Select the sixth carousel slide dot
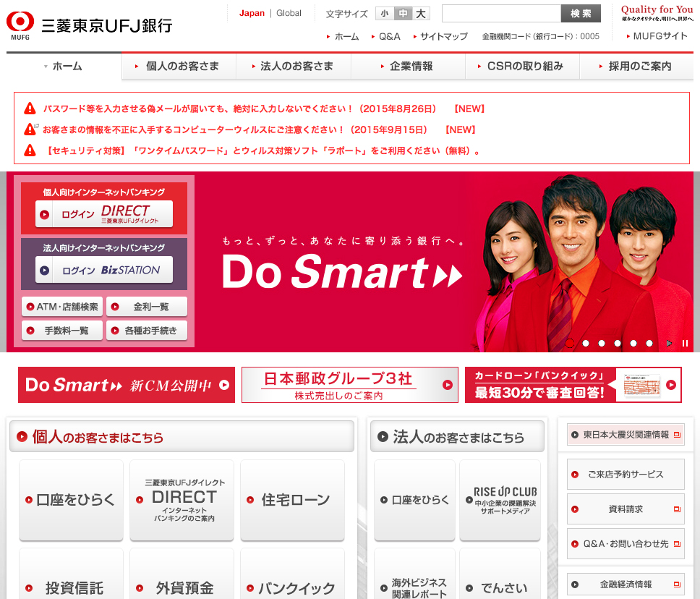 (649, 343)
